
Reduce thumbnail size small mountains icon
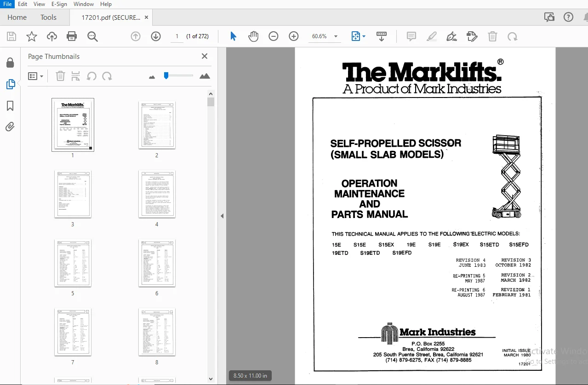152,77
